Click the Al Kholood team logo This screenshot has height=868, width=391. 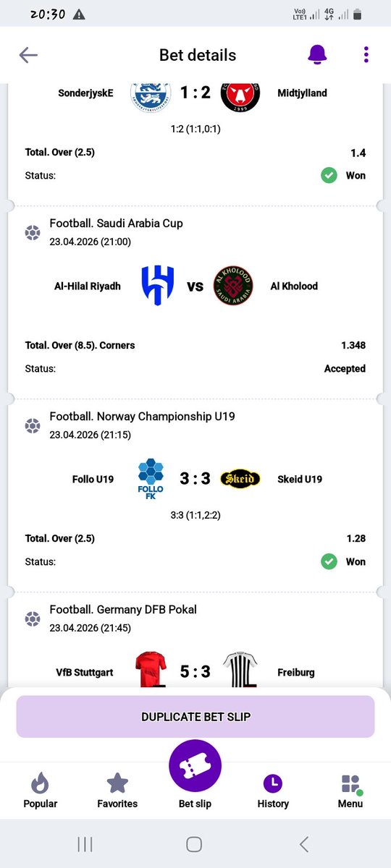click(x=233, y=286)
